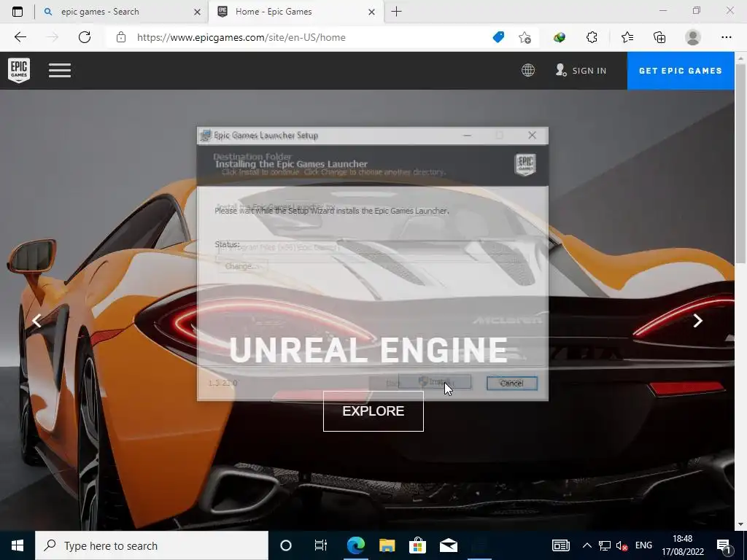Viewport: 747px width, 560px height.
Task: Go to next carousel slide
Action: (698, 321)
